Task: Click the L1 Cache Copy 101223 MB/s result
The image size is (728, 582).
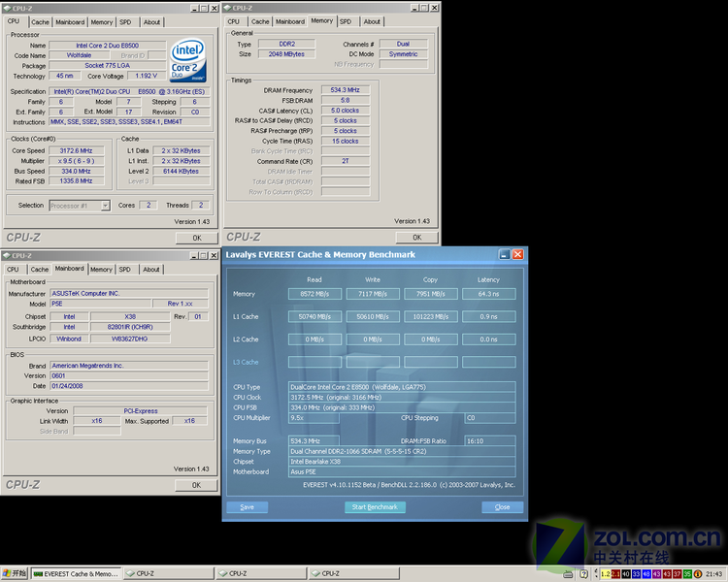Action: click(431, 316)
